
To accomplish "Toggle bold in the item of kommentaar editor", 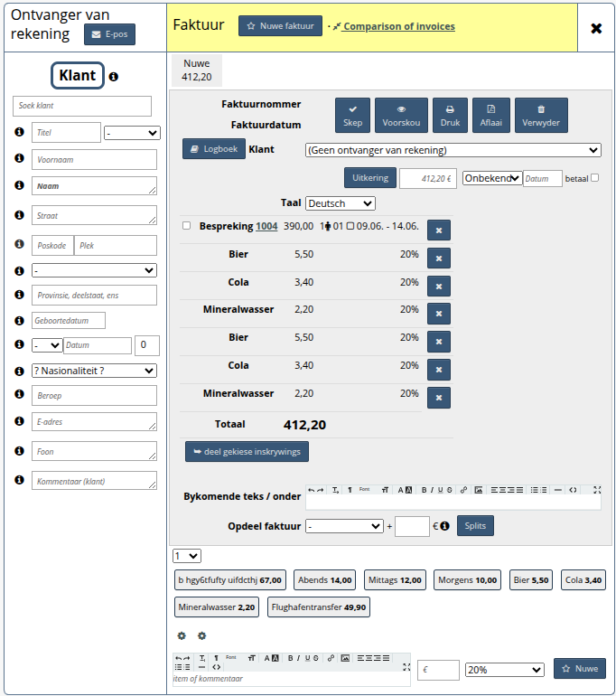I will tap(291, 658).
